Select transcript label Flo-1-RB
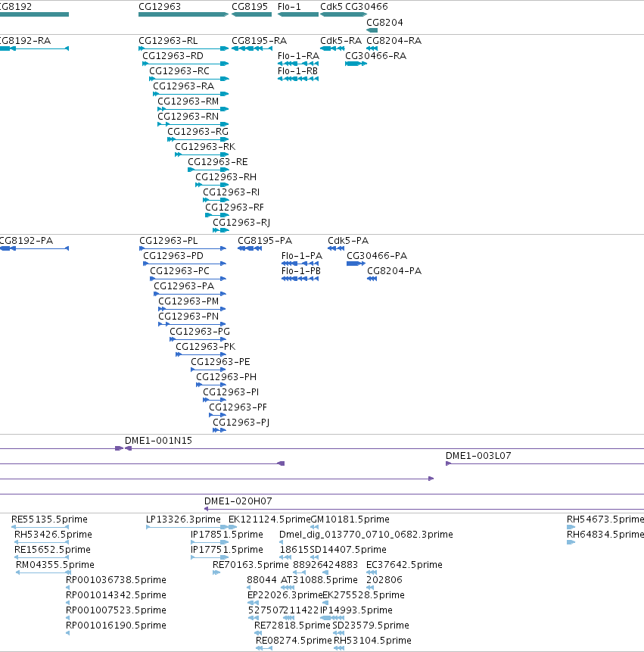Screen dimensions: 644x652 click(297, 71)
